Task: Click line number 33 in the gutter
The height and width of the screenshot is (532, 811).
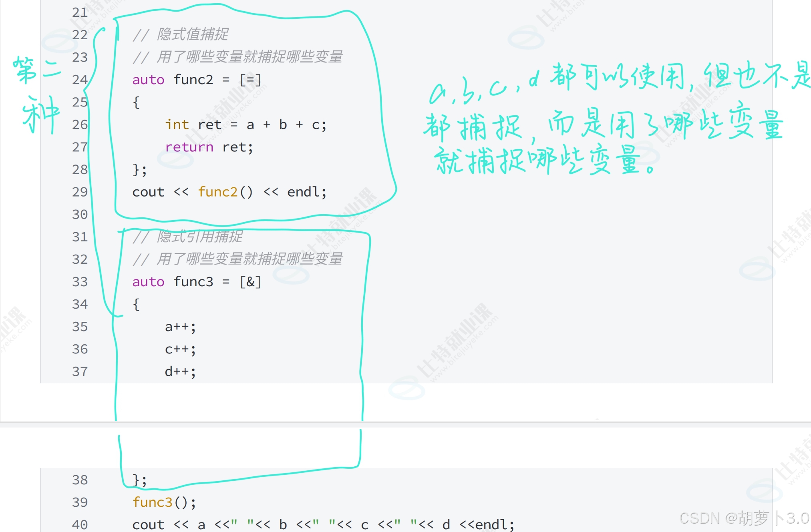Action: pyautogui.click(x=80, y=282)
